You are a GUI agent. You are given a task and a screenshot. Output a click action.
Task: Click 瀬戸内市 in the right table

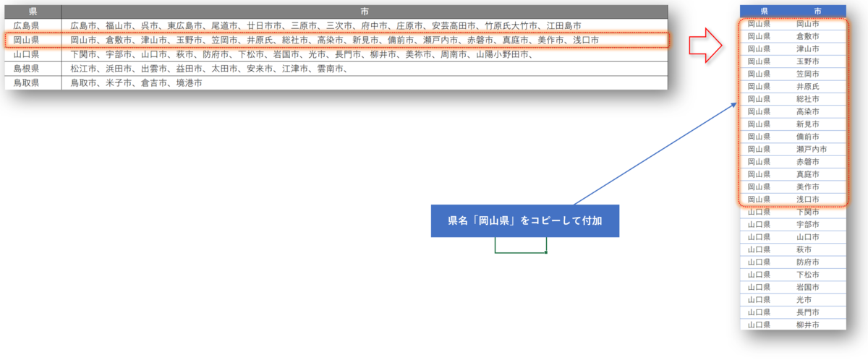pyautogui.click(x=812, y=149)
